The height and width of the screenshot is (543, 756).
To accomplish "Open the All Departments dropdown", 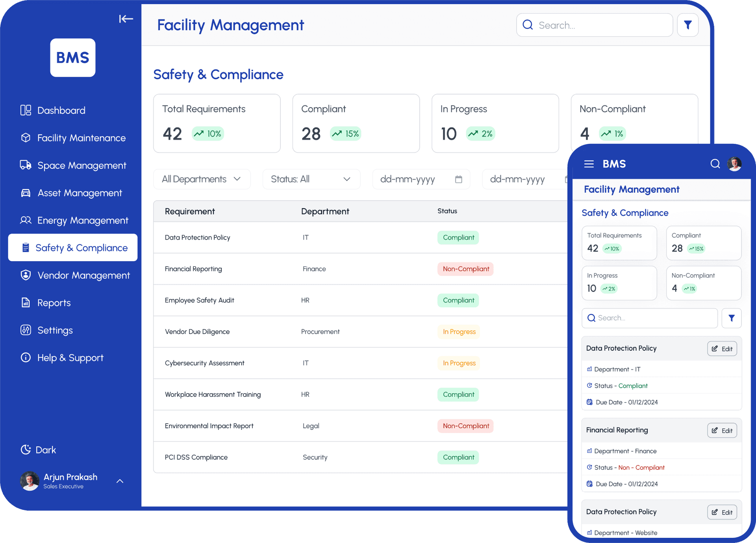I will [x=202, y=179].
